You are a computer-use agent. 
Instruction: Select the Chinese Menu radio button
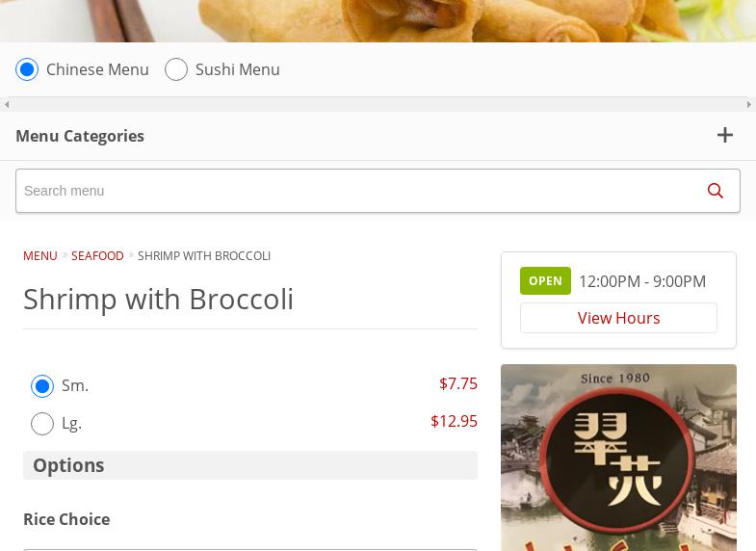tap(27, 69)
